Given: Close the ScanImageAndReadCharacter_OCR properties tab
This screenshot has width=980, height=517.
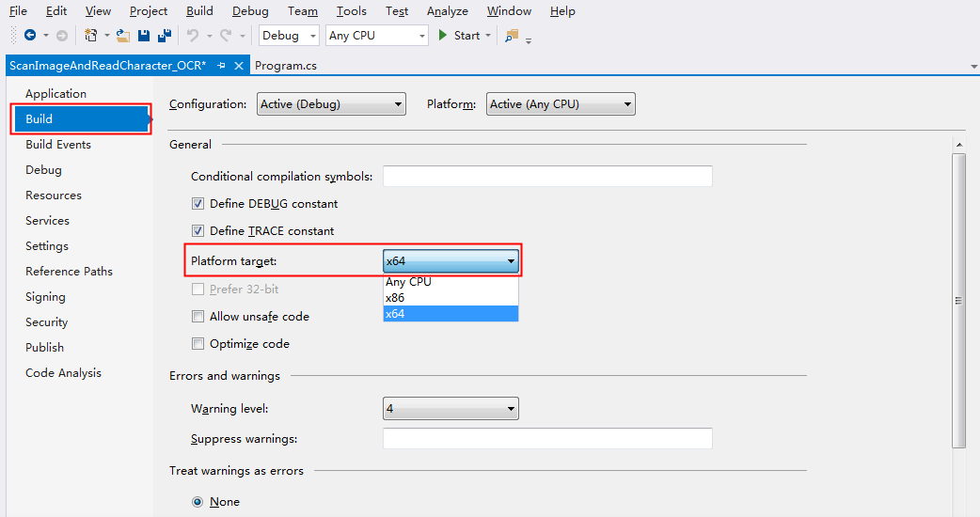Looking at the screenshot, I should point(239,66).
